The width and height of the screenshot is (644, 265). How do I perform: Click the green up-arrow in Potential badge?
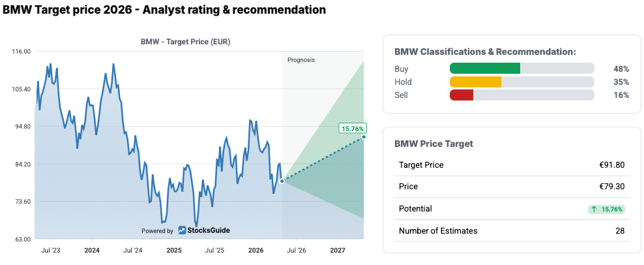[x=594, y=209]
